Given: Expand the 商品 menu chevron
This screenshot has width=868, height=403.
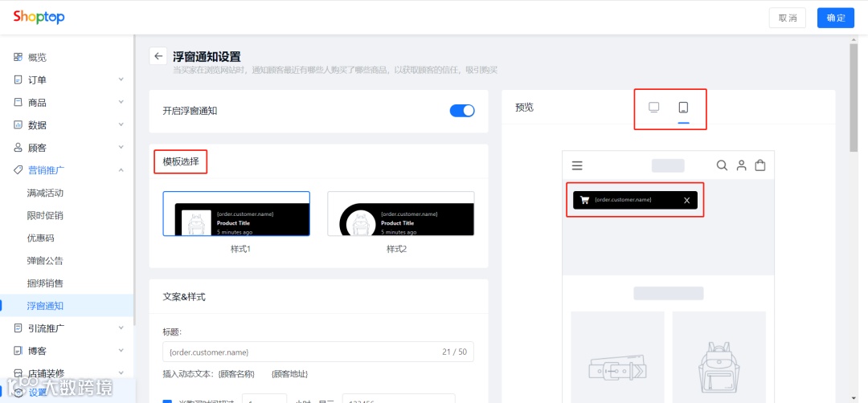Looking at the screenshot, I should pos(121,102).
